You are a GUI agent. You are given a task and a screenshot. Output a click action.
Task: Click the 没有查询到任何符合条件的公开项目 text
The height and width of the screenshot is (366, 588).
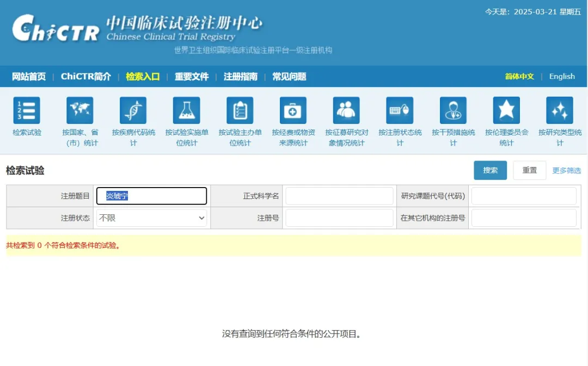pyautogui.click(x=291, y=334)
